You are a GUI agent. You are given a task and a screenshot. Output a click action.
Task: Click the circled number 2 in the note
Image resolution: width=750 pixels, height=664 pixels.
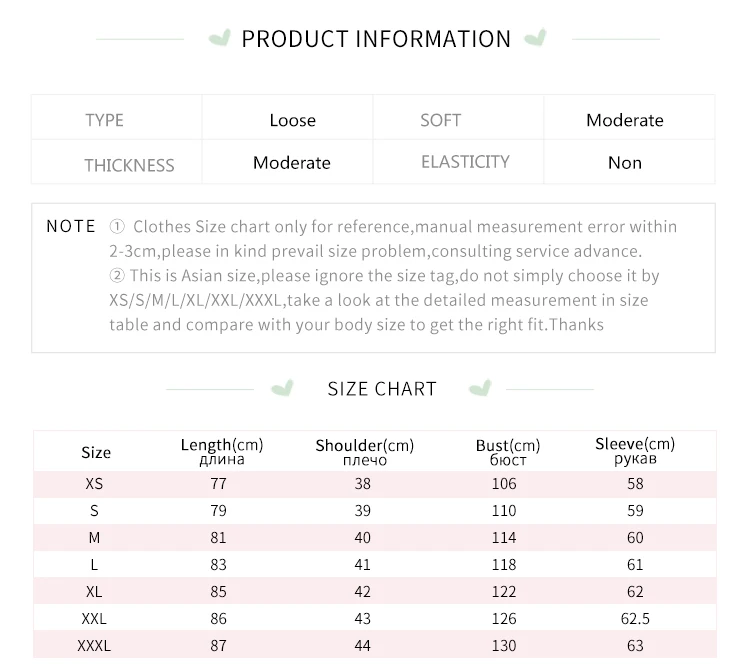point(117,276)
